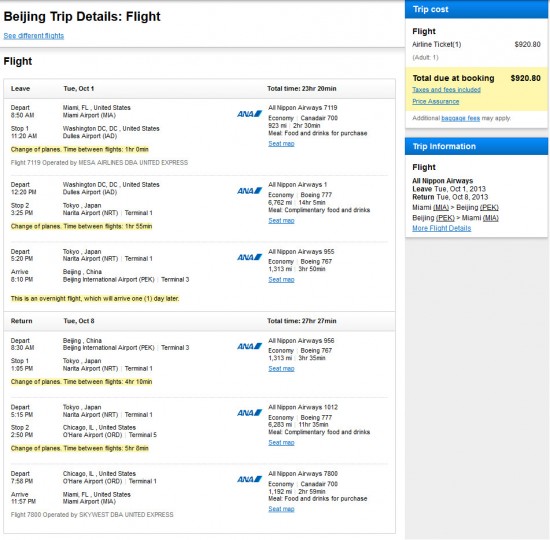Screen dimensions: 550x540
Task: Click the 'Trip cost' panel header
Action: [x=476, y=9]
